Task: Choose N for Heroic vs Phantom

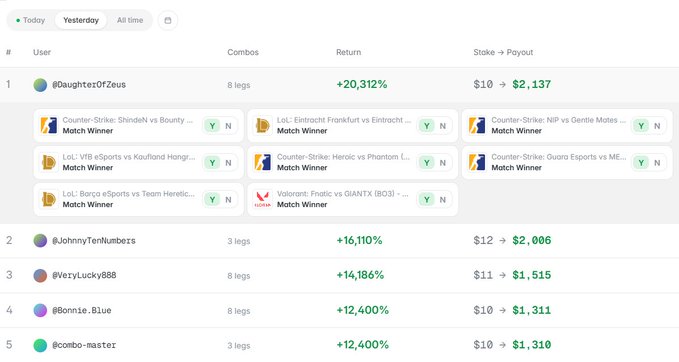Action: point(443,163)
